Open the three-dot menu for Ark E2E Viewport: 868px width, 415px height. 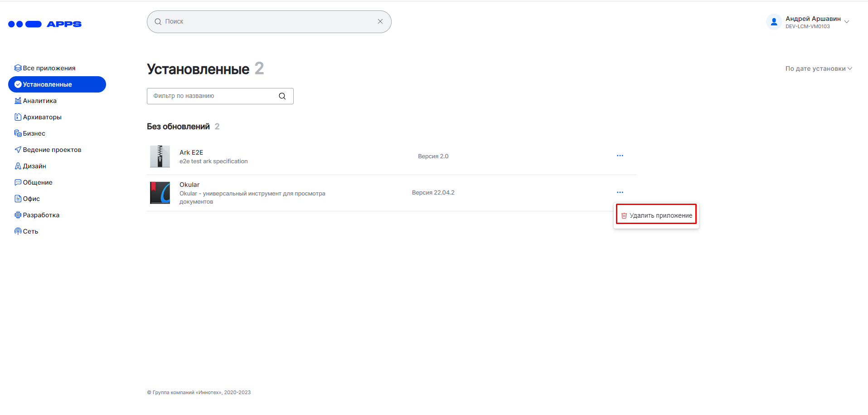pyautogui.click(x=620, y=156)
